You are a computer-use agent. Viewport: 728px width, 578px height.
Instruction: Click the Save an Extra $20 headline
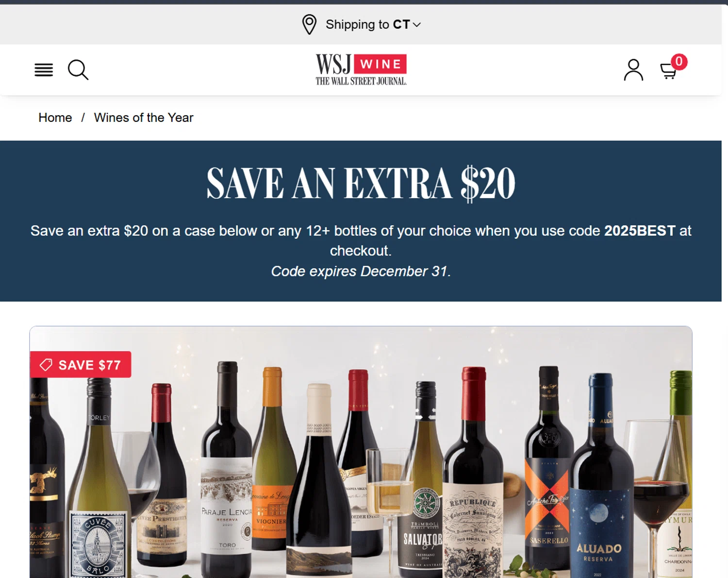click(361, 183)
